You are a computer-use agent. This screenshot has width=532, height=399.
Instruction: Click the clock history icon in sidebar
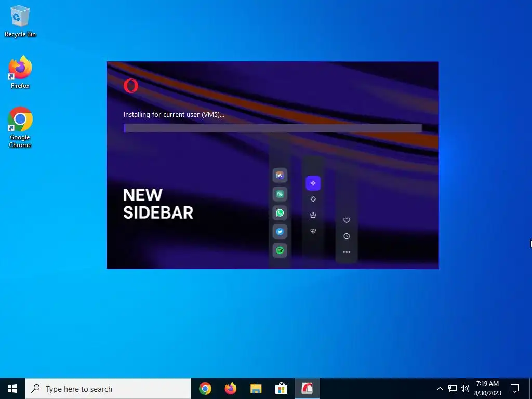[x=347, y=236]
